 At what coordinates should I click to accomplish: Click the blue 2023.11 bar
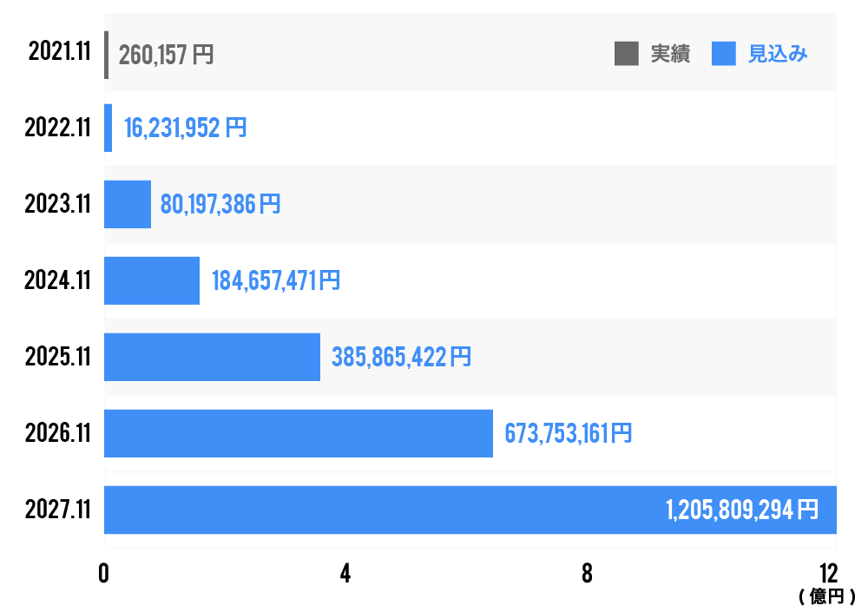128,204
